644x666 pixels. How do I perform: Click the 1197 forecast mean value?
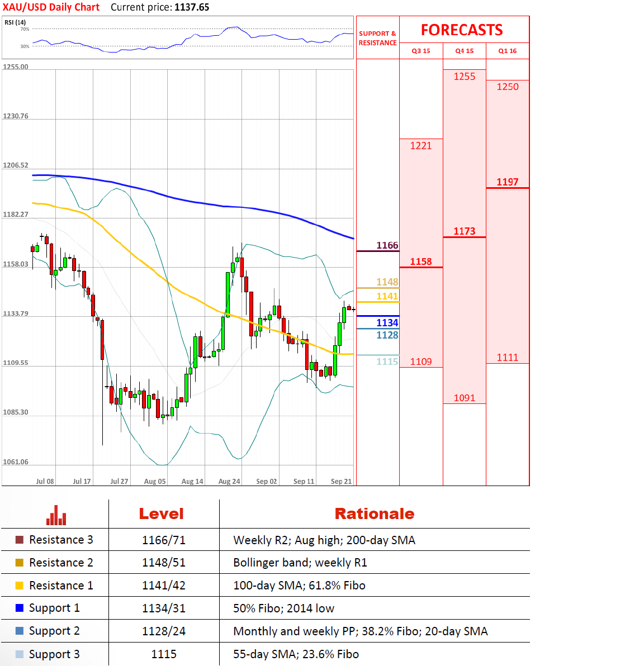pyautogui.click(x=508, y=182)
